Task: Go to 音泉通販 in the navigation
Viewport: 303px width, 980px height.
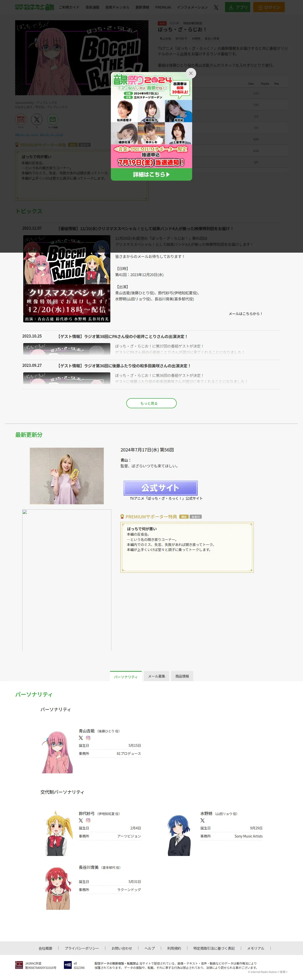Action: point(92,7)
